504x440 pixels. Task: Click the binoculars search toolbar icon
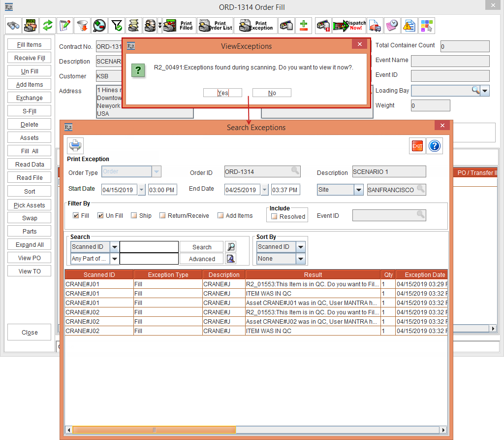14,25
